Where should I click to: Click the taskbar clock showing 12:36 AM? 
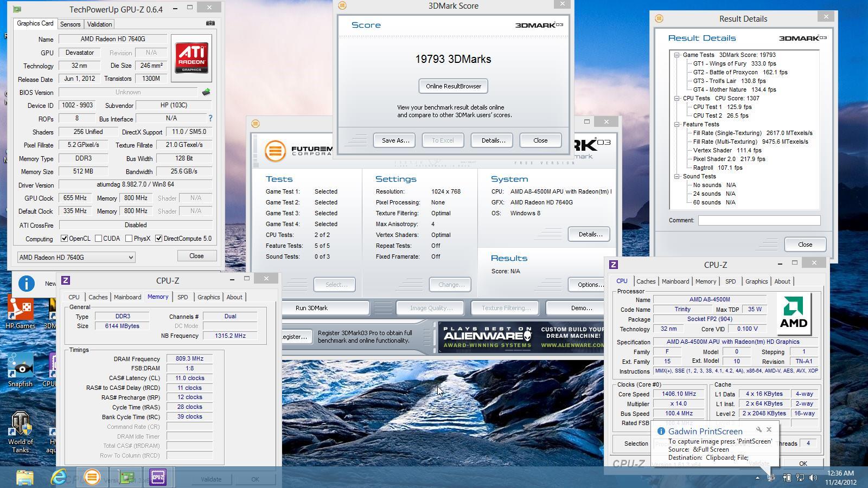840,478
